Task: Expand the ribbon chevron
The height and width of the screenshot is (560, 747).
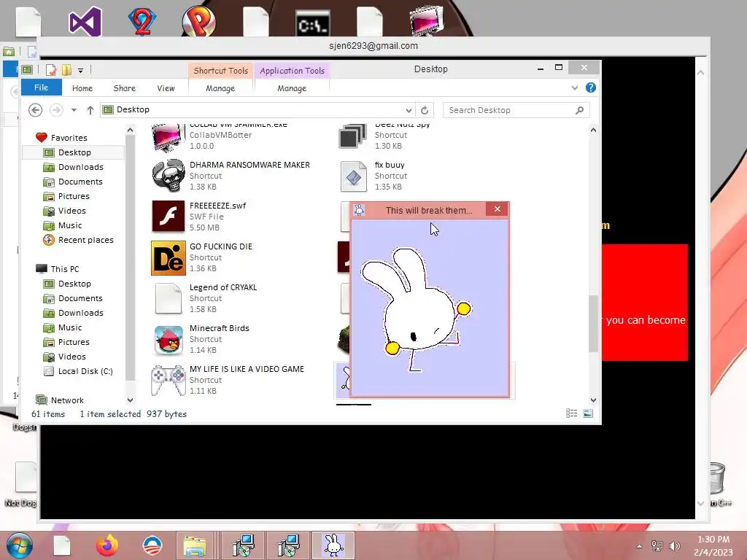Action: [x=575, y=87]
